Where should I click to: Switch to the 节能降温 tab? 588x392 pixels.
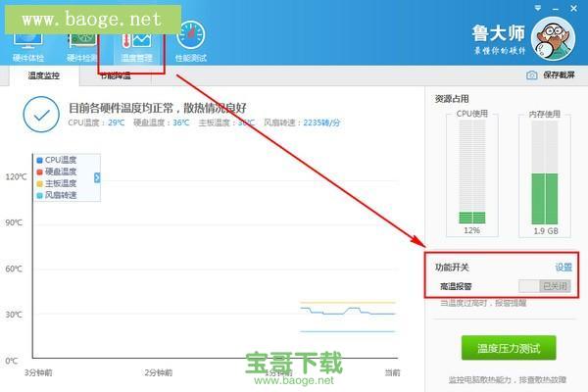(x=116, y=75)
